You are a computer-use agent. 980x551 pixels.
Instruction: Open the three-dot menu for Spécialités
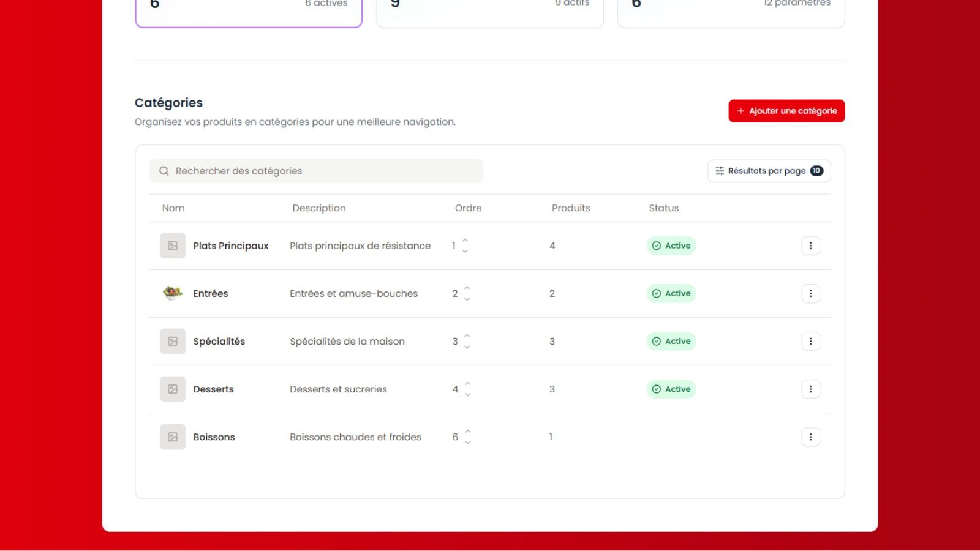tap(810, 341)
